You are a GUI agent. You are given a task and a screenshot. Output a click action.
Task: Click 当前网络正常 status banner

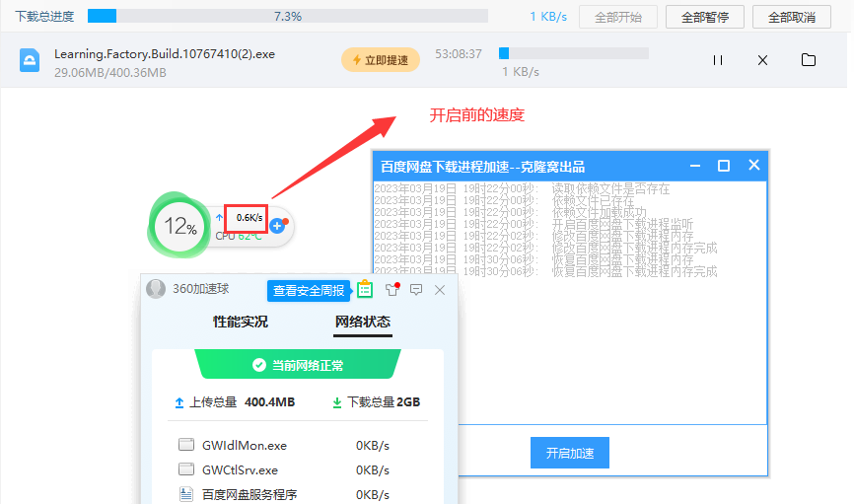[298, 365]
